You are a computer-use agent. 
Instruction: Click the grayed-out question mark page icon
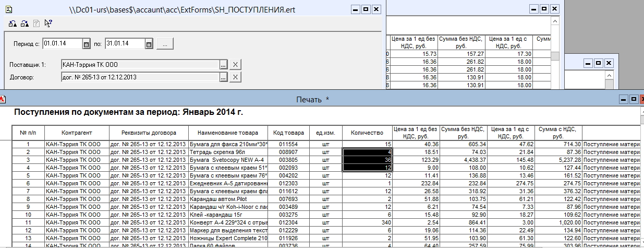coord(36,23)
